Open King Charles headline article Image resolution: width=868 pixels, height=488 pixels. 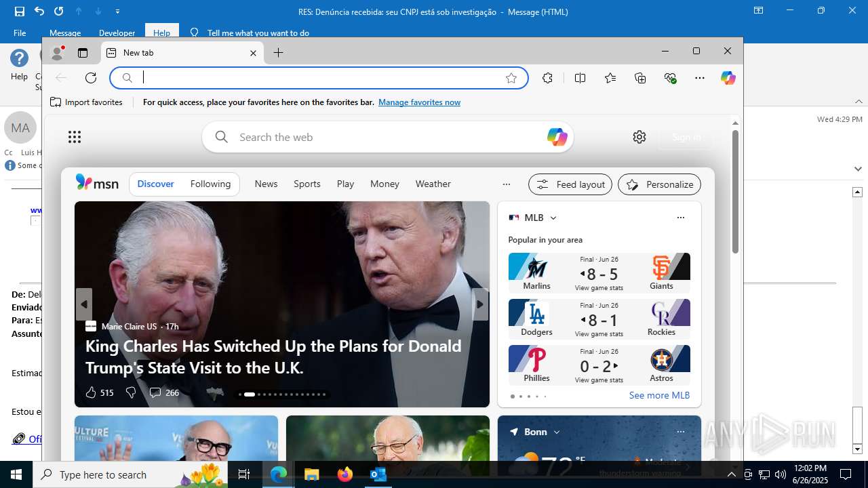pos(273,357)
